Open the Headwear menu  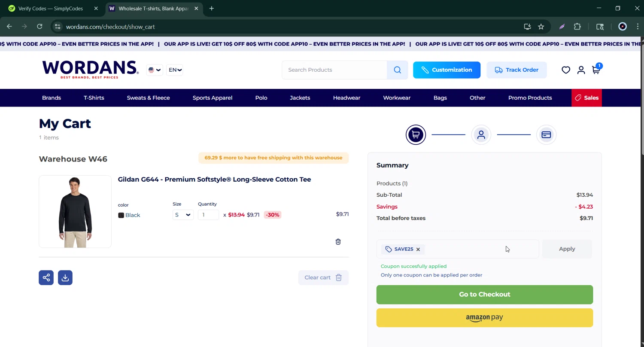coord(346,98)
